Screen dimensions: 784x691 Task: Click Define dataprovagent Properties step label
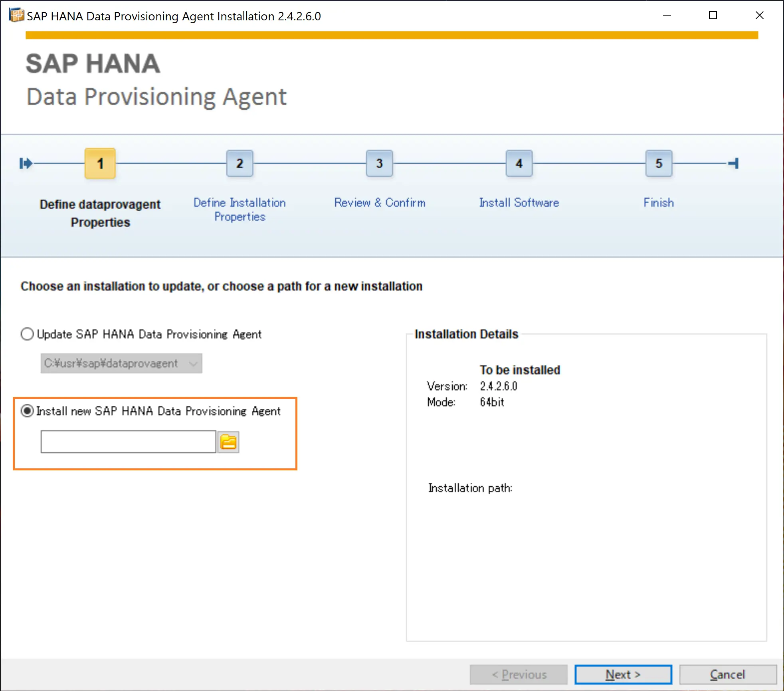pyautogui.click(x=100, y=213)
